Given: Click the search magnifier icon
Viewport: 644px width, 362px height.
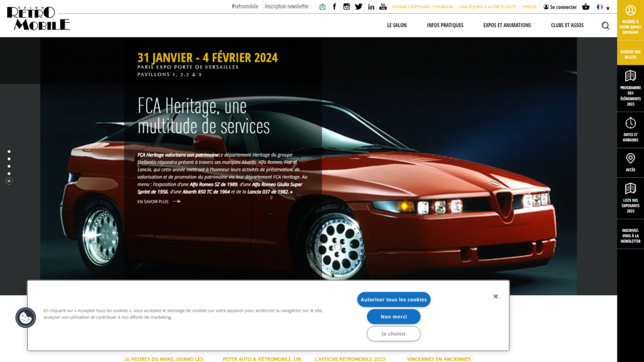Looking at the screenshot, I should click(x=606, y=25).
